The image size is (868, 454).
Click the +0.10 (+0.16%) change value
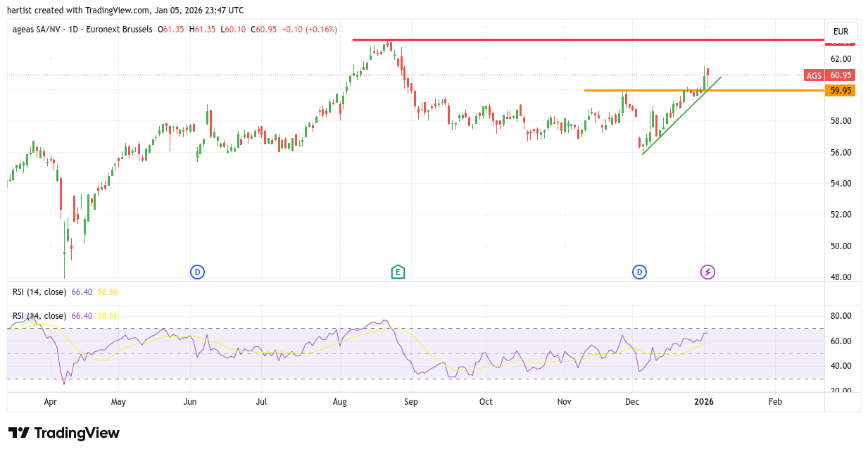tap(309, 30)
